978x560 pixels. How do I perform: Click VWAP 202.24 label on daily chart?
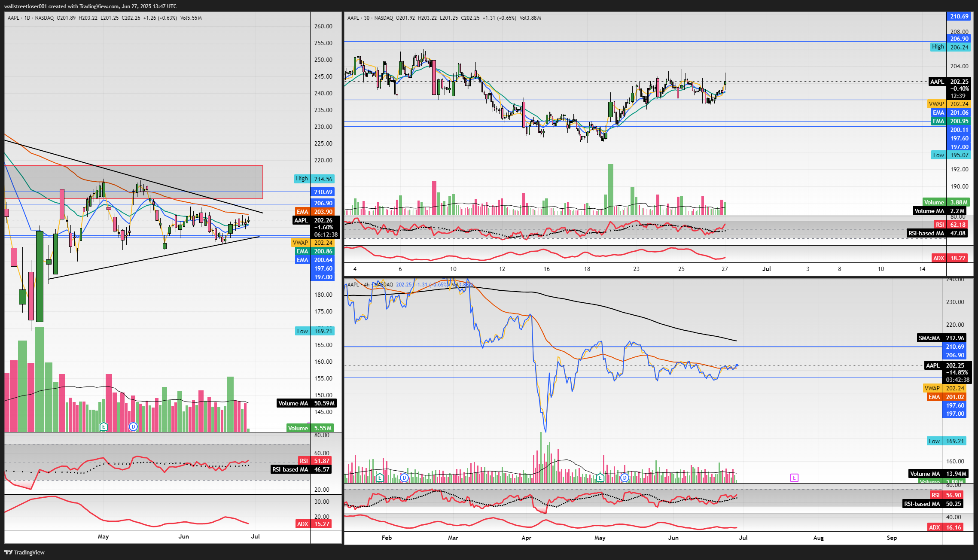(x=313, y=243)
